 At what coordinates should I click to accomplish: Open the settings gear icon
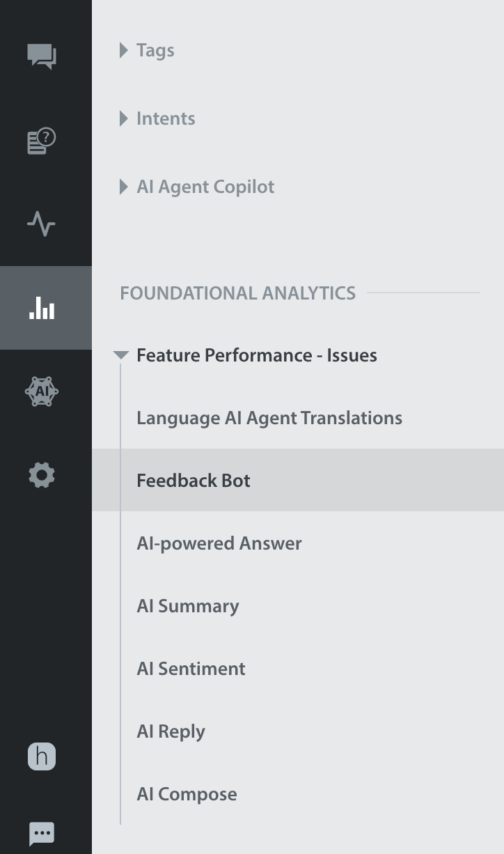[x=42, y=476]
